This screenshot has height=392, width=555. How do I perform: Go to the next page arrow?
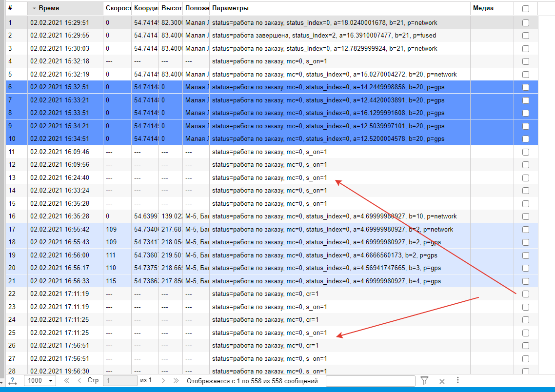[163, 381]
